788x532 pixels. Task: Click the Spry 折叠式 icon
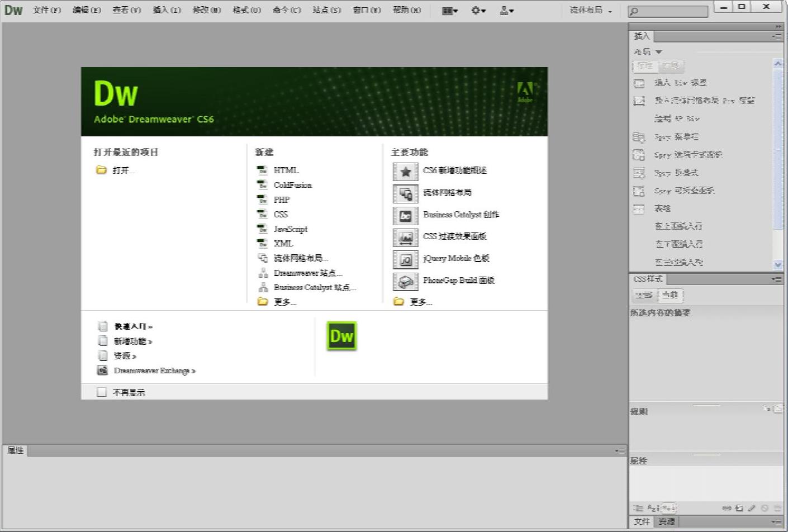click(639, 173)
